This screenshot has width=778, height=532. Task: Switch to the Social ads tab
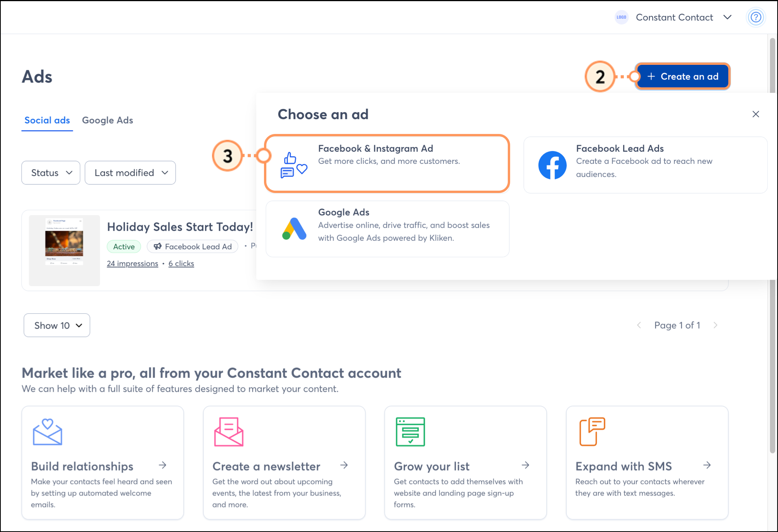47,120
